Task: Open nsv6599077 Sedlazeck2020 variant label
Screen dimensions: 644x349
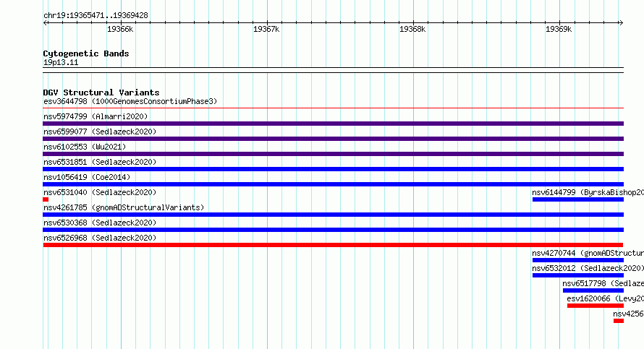Action: 100,132
